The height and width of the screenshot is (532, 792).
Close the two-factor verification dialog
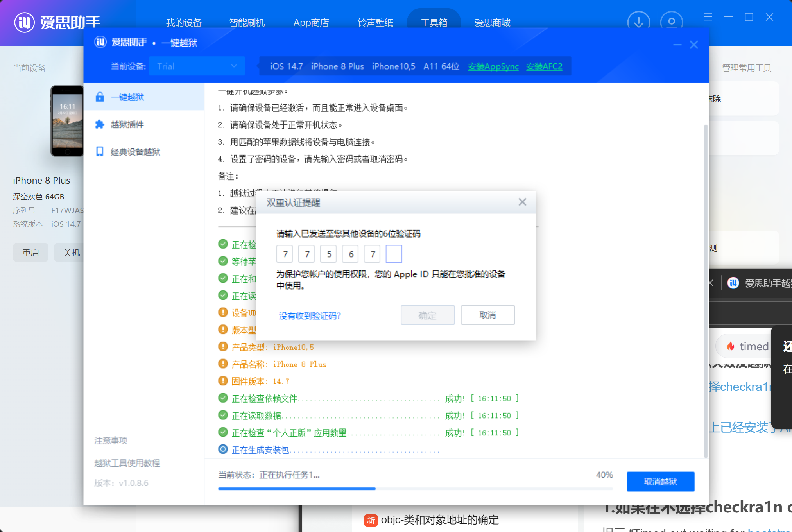(522, 202)
